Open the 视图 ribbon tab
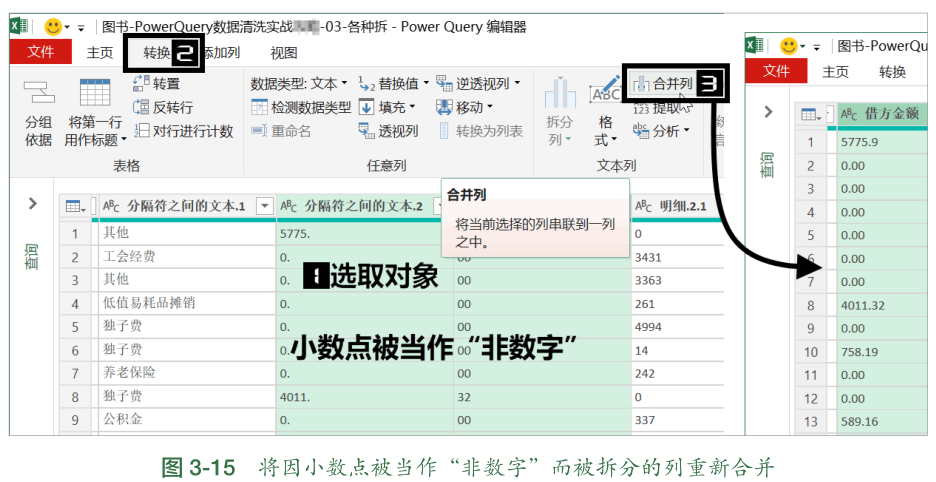936x482 pixels. tap(284, 53)
